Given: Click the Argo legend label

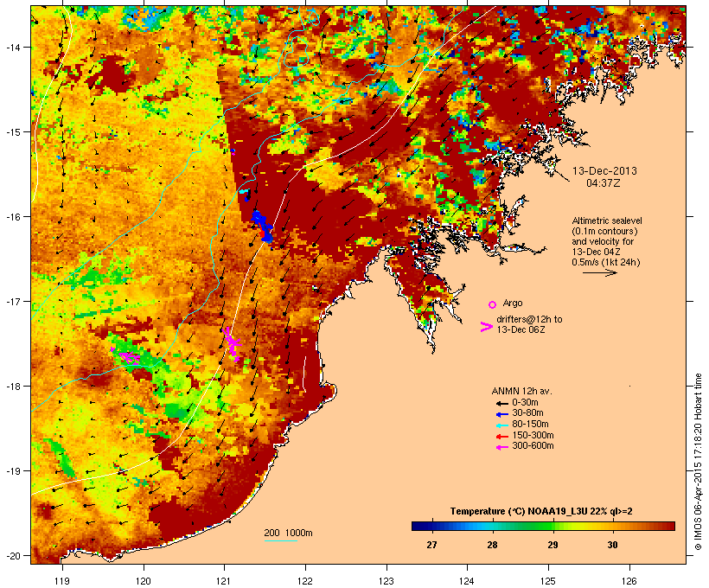Looking at the screenshot, I should point(513,303).
